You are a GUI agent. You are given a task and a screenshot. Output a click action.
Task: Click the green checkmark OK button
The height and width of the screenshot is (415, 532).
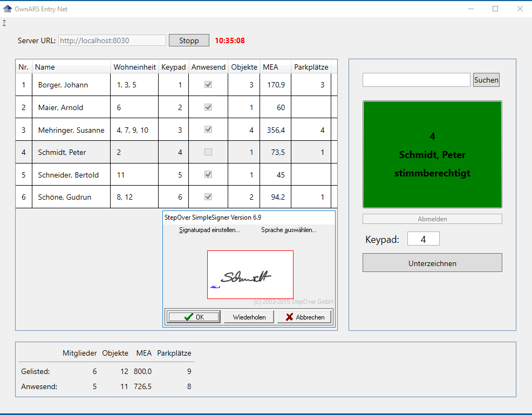click(193, 317)
